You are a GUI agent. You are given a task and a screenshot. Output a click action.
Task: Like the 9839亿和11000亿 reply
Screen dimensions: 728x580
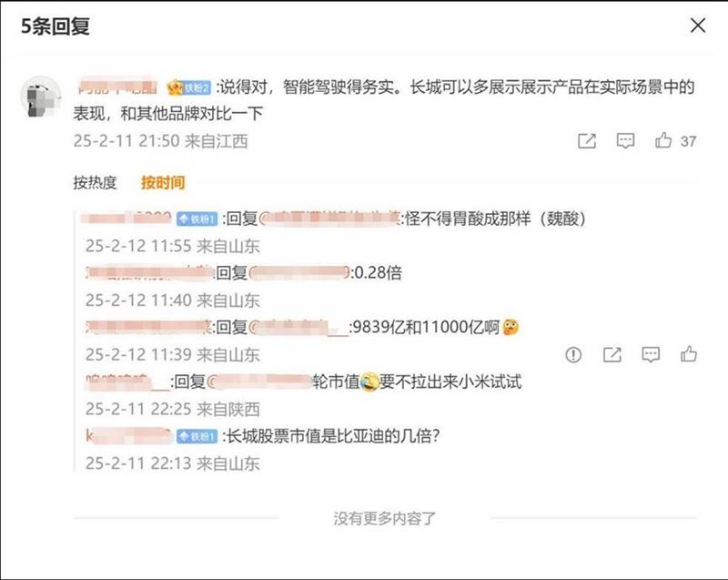(x=689, y=354)
